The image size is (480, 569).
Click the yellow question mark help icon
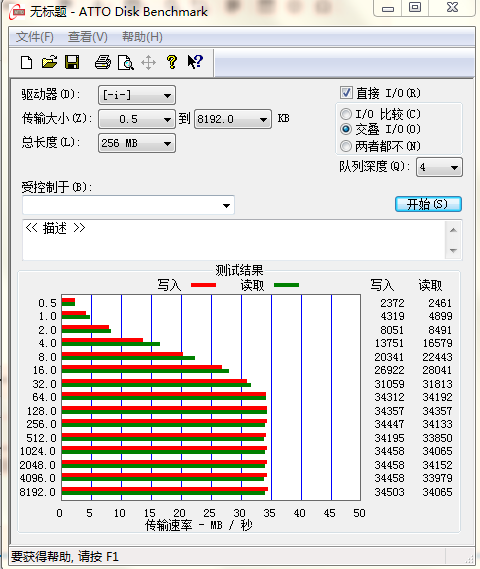point(172,62)
